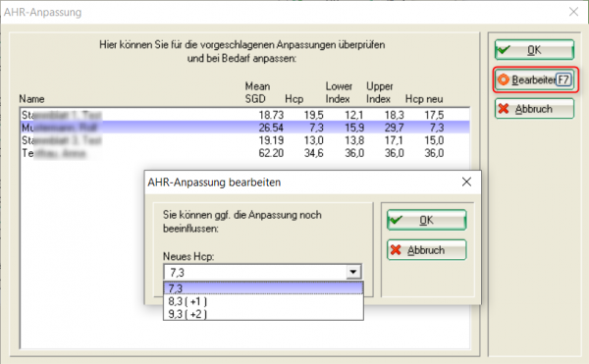Cancel the edit dialog via Abbruch
This screenshot has height=364, width=589.
coord(426,250)
